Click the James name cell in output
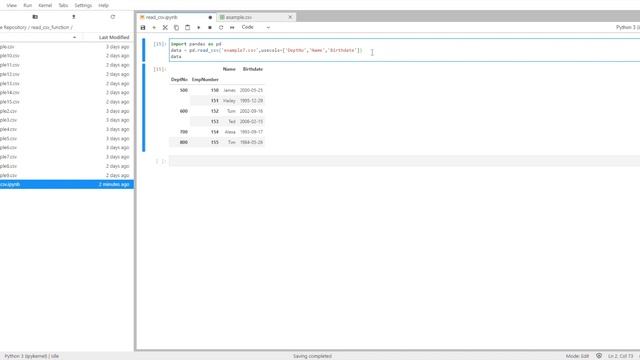Screen dimensions: 640x360 [x=229, y=90]
